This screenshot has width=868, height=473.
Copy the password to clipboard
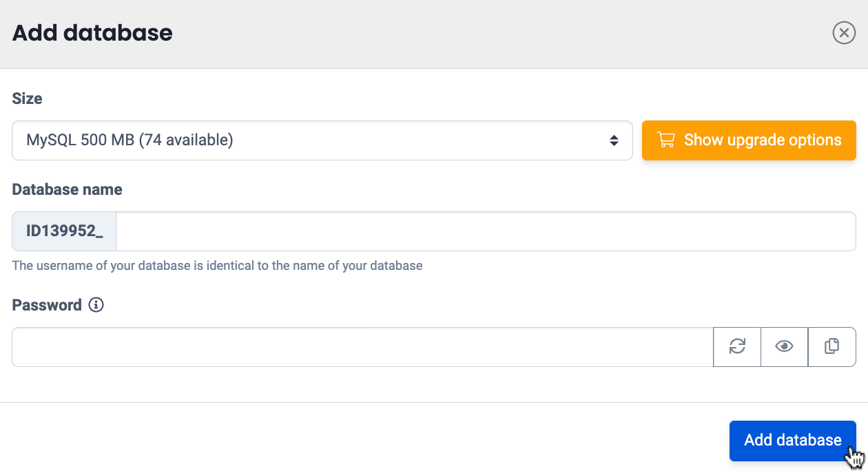point(831,347)
